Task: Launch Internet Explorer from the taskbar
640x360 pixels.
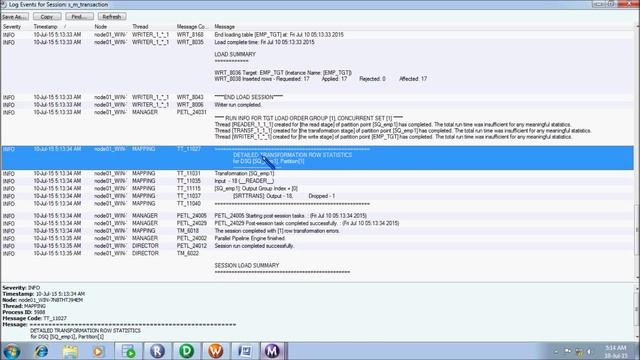Action: [x=41, y=351]
